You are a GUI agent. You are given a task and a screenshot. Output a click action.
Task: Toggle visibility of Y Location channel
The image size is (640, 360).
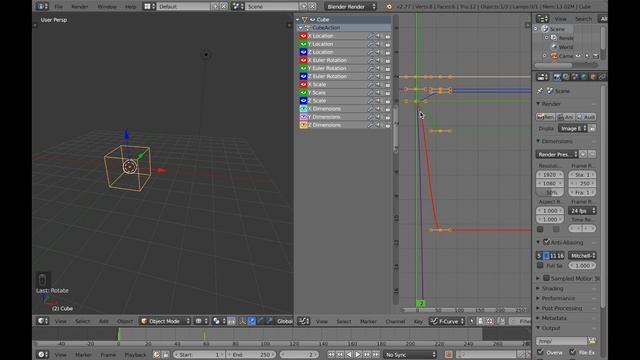303,44
